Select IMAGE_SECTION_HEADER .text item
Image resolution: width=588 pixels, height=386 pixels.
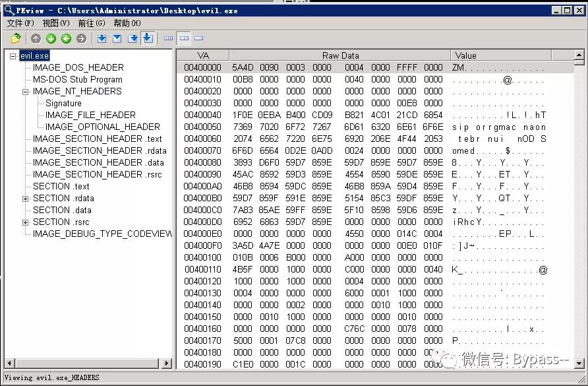click(x=97, y=139)
